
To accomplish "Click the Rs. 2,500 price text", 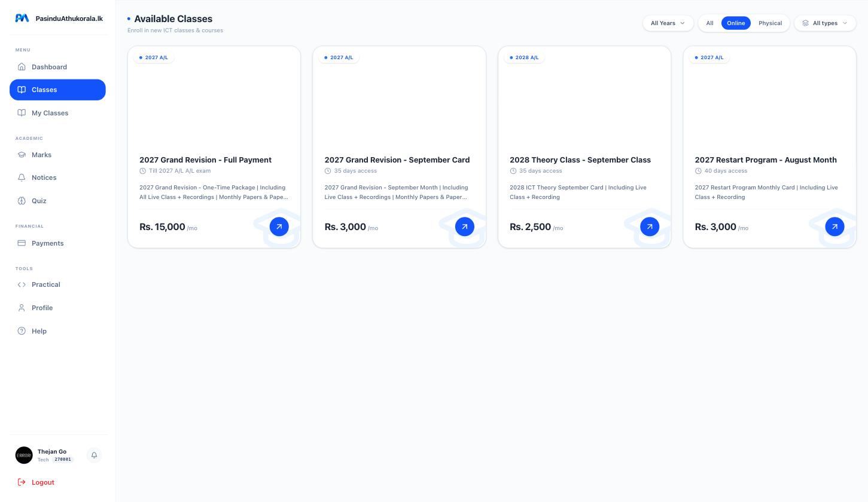I will [530, 227].
